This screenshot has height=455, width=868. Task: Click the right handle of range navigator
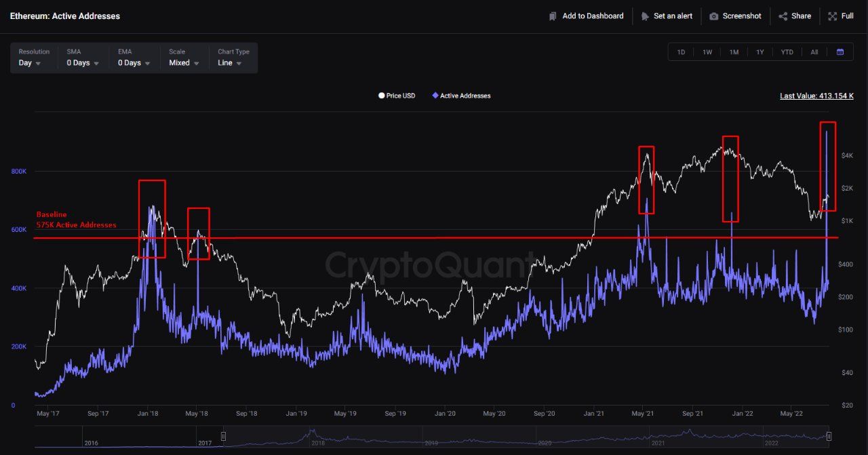pyautogui.click(x=829, y=436)
